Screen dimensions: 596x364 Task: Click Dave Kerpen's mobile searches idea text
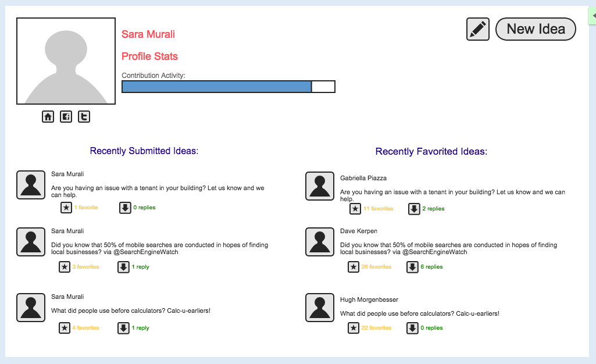[x=448, y=248]
